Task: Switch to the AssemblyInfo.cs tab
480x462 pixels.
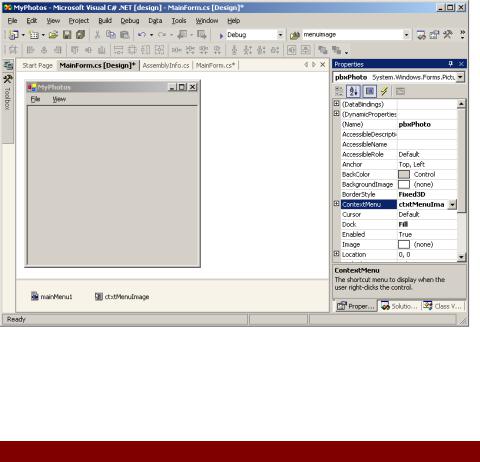Action: pos(166,65)
